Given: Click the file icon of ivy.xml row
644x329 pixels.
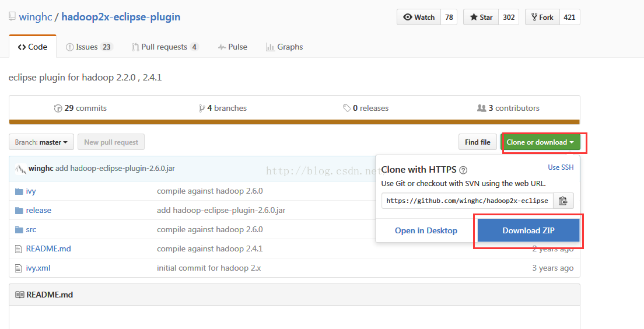Looking at the screenshot, I should (18, 268).
